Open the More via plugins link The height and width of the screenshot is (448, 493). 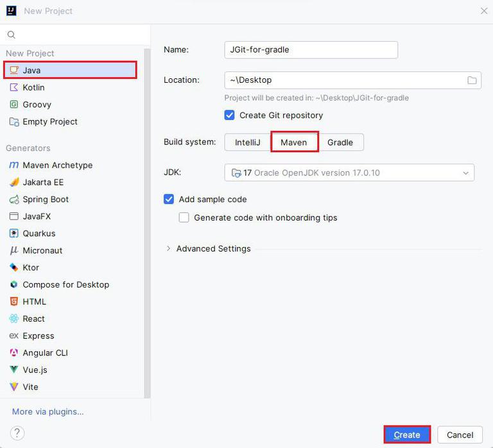coord(48,411)
